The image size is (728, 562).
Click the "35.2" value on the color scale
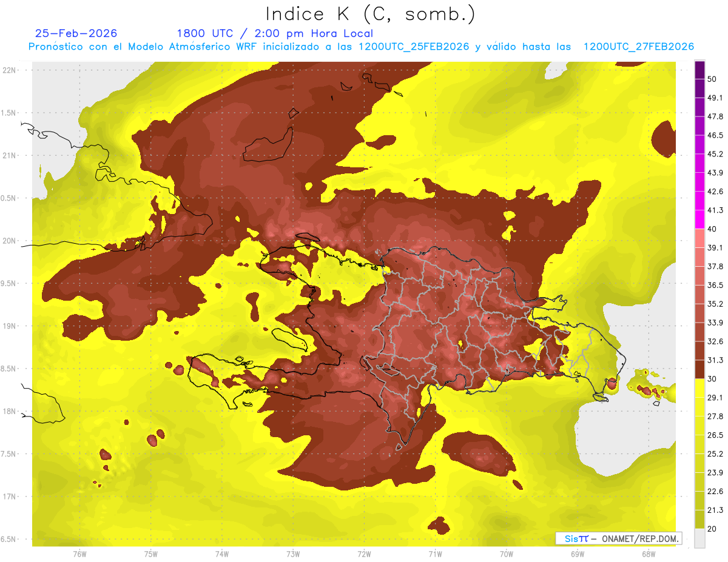[x=715, y=304]
